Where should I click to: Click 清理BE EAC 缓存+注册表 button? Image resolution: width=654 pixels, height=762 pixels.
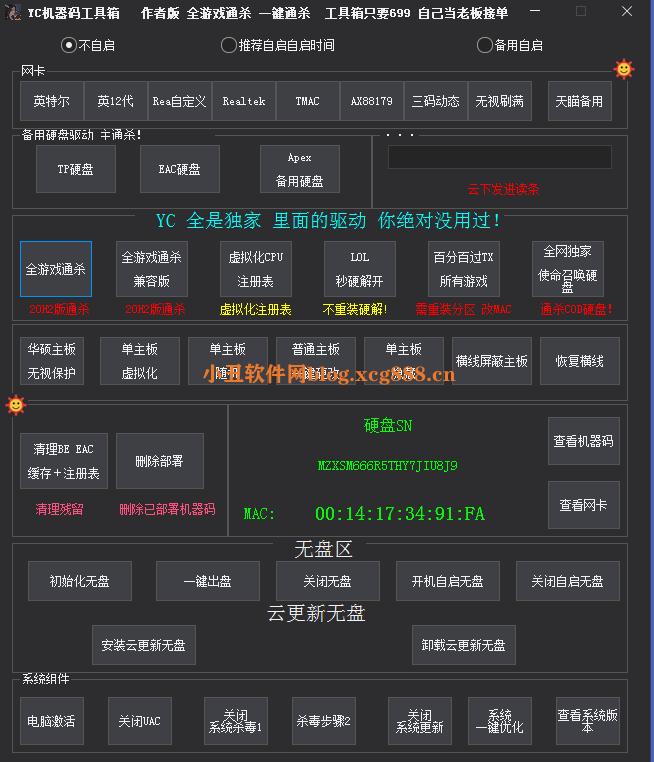click(64, 461)
